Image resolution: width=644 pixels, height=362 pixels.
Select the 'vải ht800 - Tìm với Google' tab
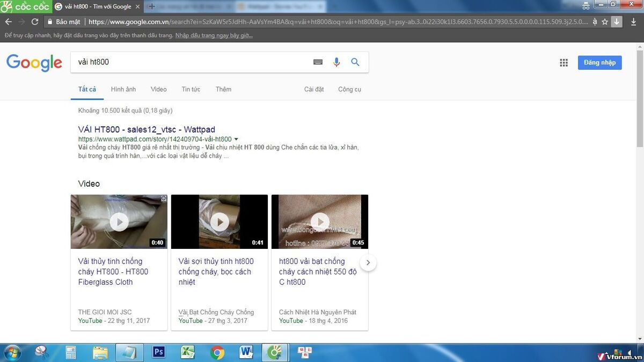[98, 6]
